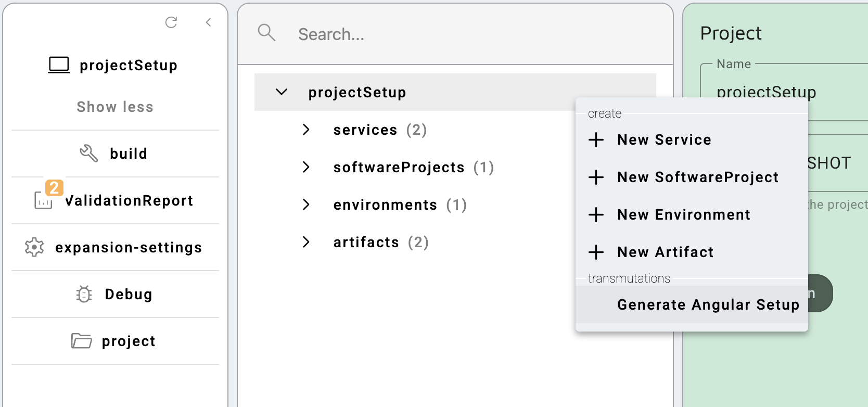Image resolution: width=868 pixels, height=407 pixels.
Task: Click the laptop icon beside projectSetup
Action: pos(59,65)
